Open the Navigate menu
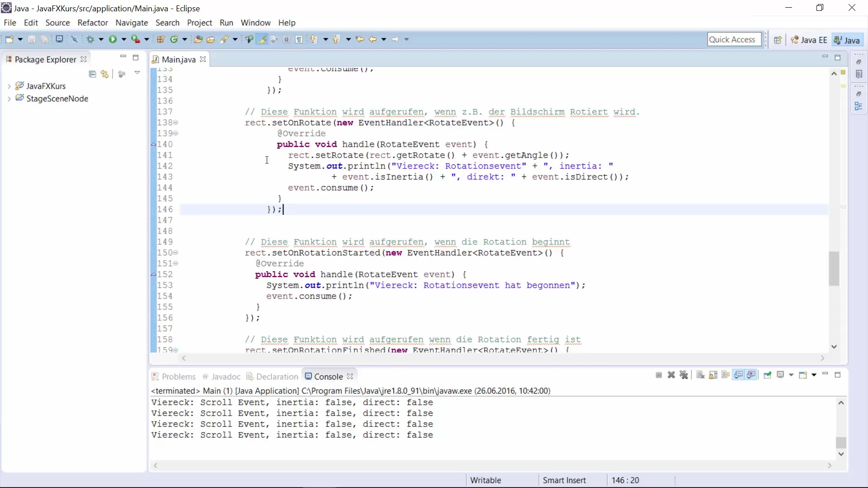 132,23
